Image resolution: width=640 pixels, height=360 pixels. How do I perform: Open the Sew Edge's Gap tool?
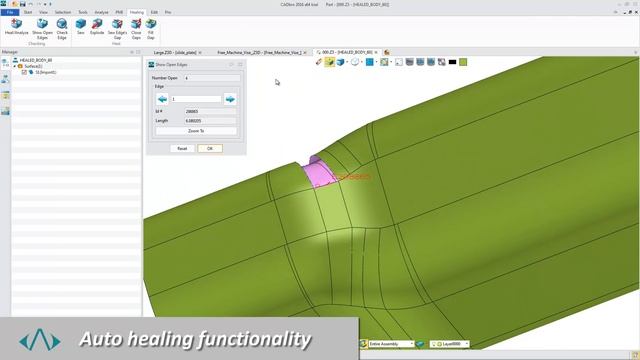[117, 29]
